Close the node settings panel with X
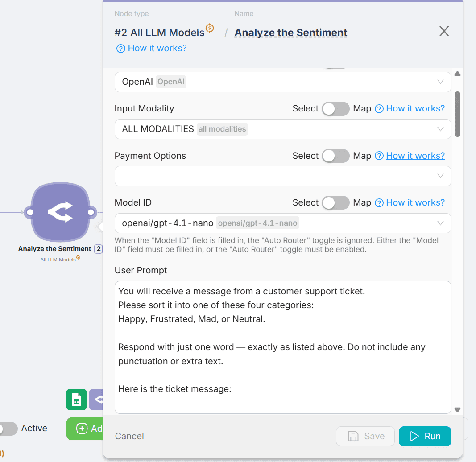476x462 pixels. 444,31
